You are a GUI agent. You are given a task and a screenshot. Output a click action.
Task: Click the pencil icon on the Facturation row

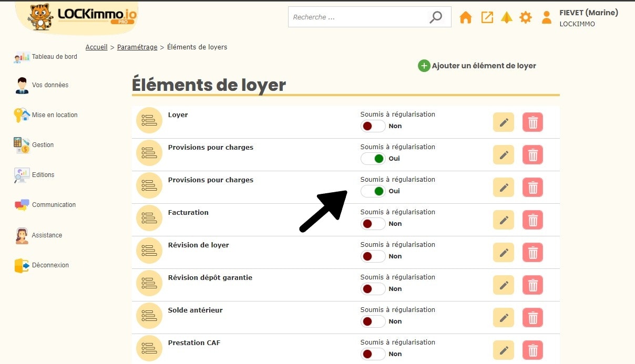tap(504, 220)
